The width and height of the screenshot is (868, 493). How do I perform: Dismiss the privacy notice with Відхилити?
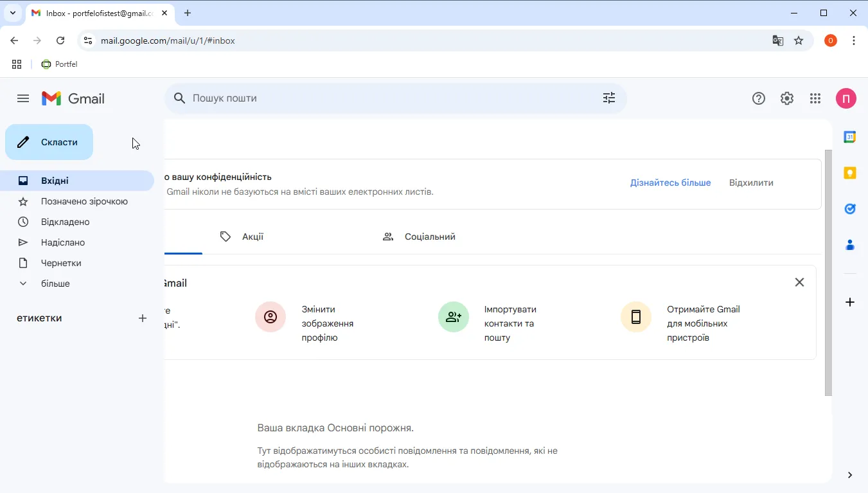click(751, 183)
